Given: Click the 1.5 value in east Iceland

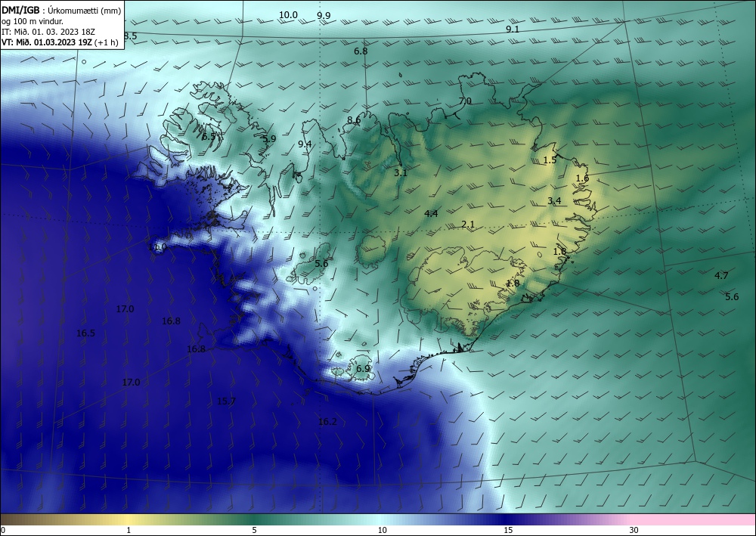Looking at the screenshot, I should coord(550,160).
